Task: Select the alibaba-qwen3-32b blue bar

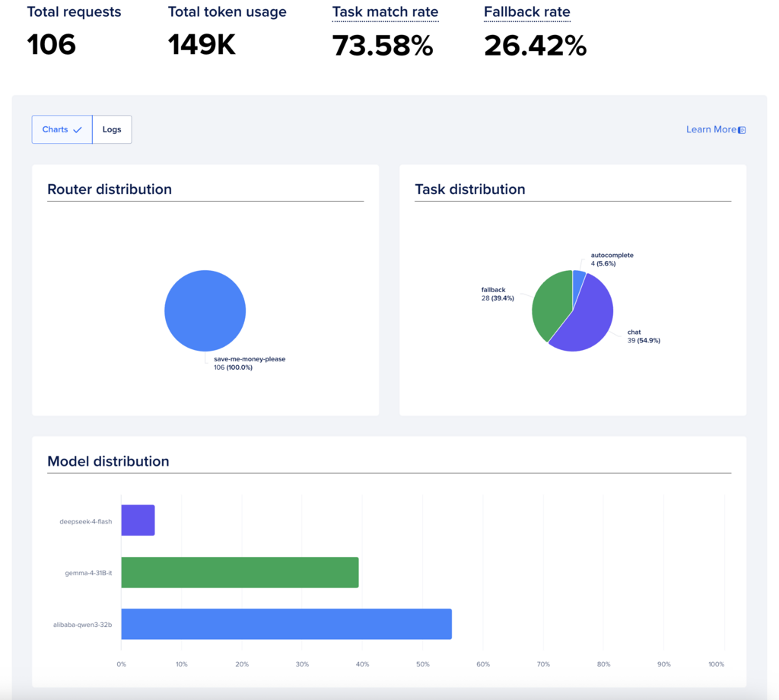Action: (x=287, y=624)
